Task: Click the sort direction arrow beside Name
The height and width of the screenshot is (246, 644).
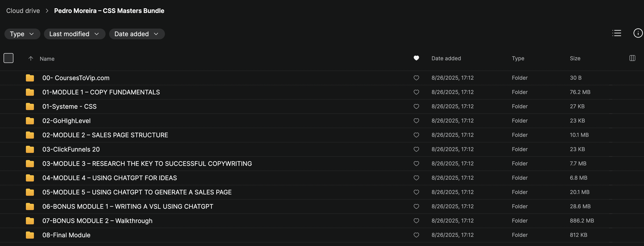Action: 31,58
